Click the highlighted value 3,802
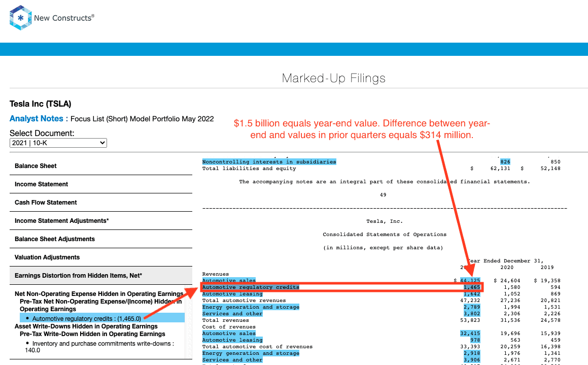588x365 pixels. (472, 314)
